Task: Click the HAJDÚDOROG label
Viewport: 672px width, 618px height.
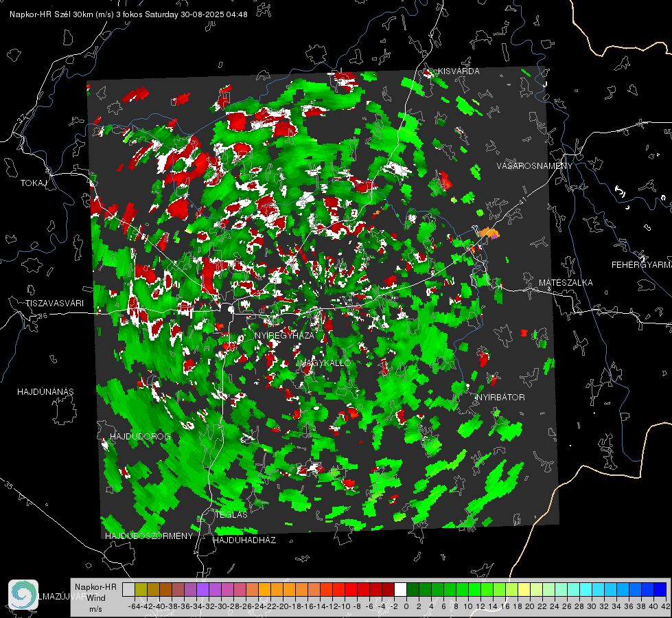Action: pyautogui.click(x=141, y=437)
